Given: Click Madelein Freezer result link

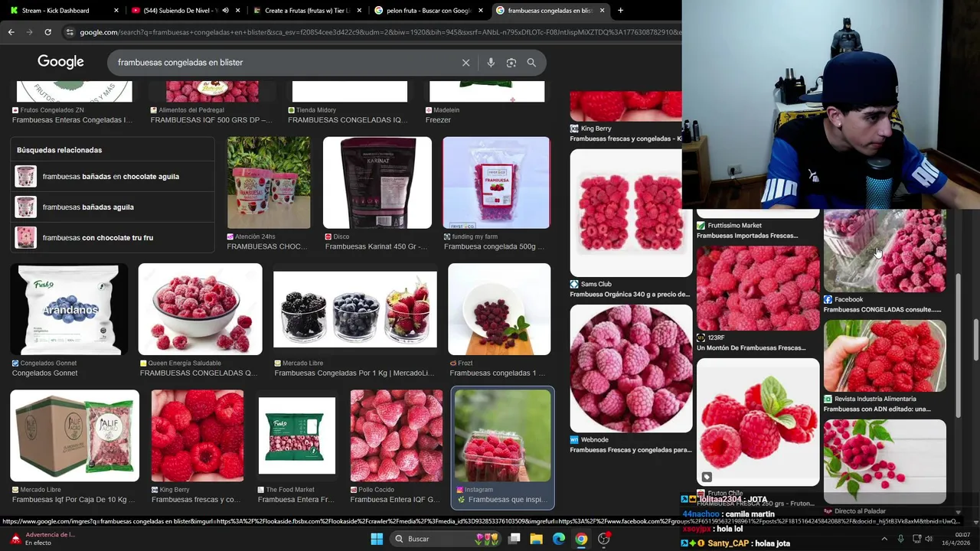Looking at the screenshot, I should click(438, 120).
